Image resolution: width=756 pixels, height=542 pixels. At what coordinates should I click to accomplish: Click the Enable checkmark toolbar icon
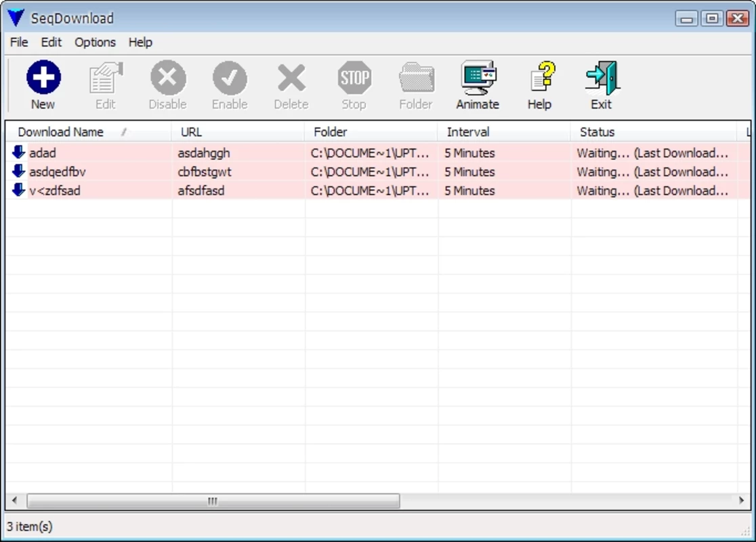[x=230, y=77]
